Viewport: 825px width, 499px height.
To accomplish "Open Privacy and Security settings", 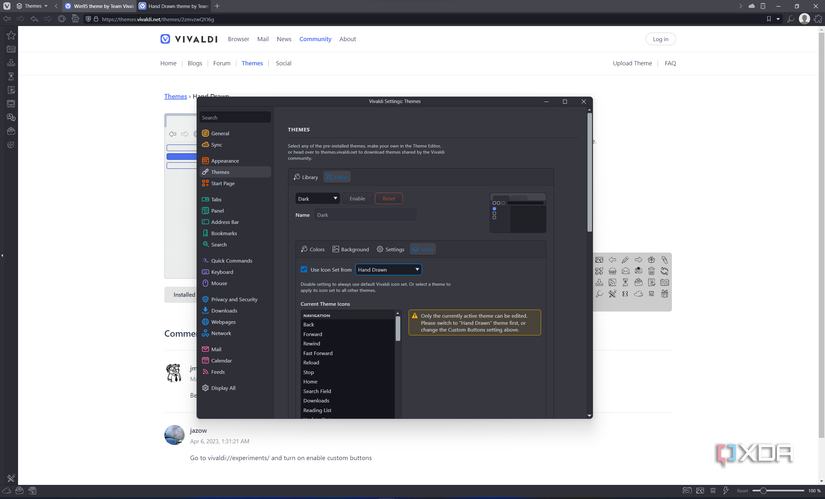I will coord(235,300).
